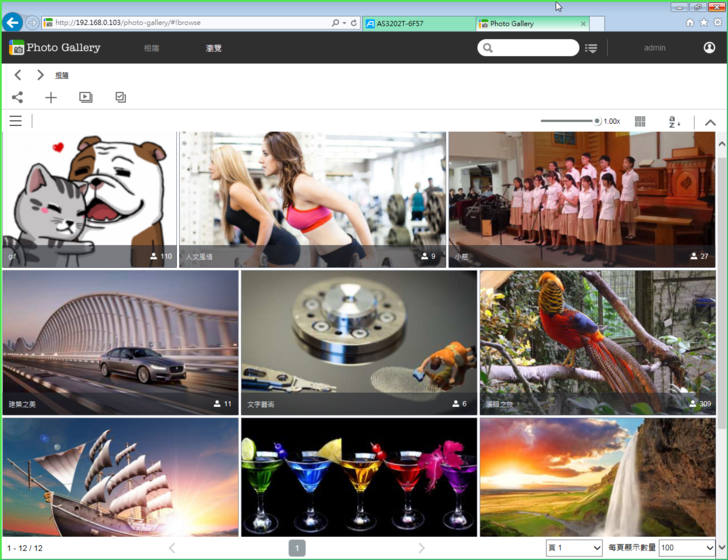Open the 建築之美 car bridge album
Viewport: 728px width, 560px height.
pyautogui.click(x=121, y=343)
